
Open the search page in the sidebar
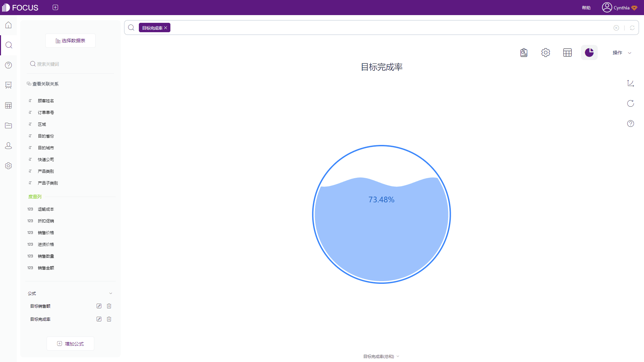coord(9,45)
